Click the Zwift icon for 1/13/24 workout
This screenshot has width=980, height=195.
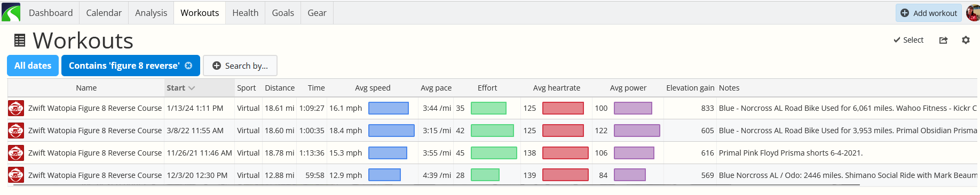(x=16, y=108)
